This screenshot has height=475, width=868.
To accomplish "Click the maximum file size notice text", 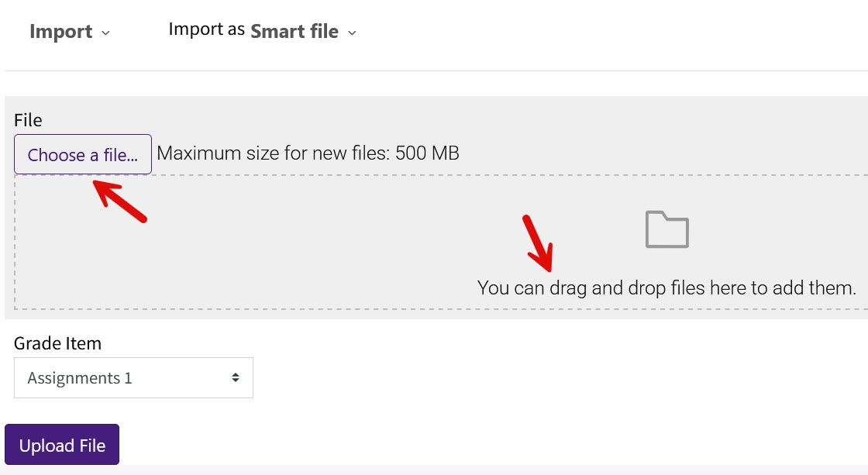I will tap(308, 153).
